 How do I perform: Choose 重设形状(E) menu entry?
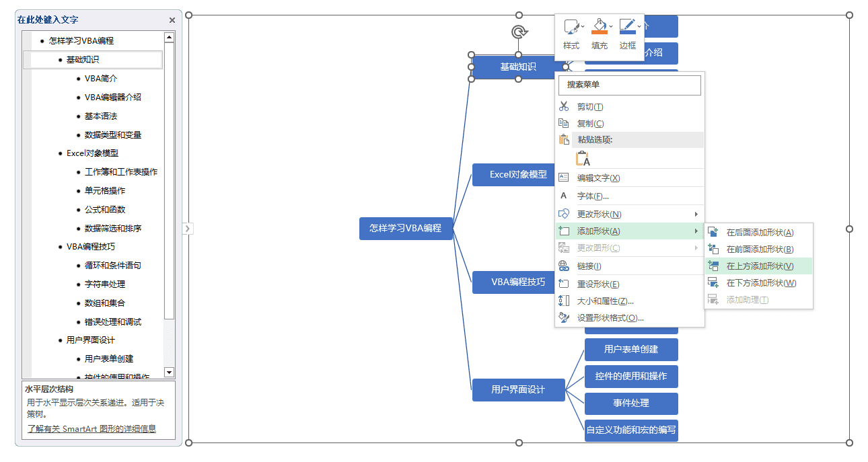630,284
